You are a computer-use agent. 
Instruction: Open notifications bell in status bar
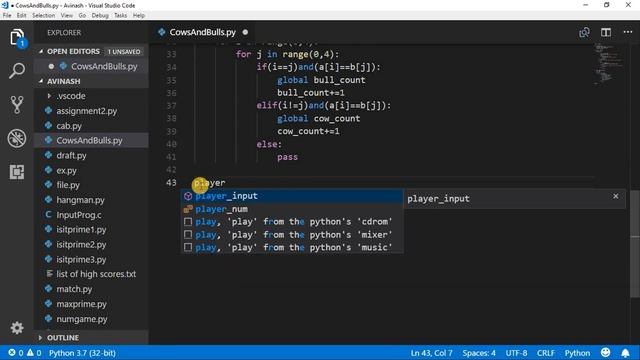click(625, 353)
